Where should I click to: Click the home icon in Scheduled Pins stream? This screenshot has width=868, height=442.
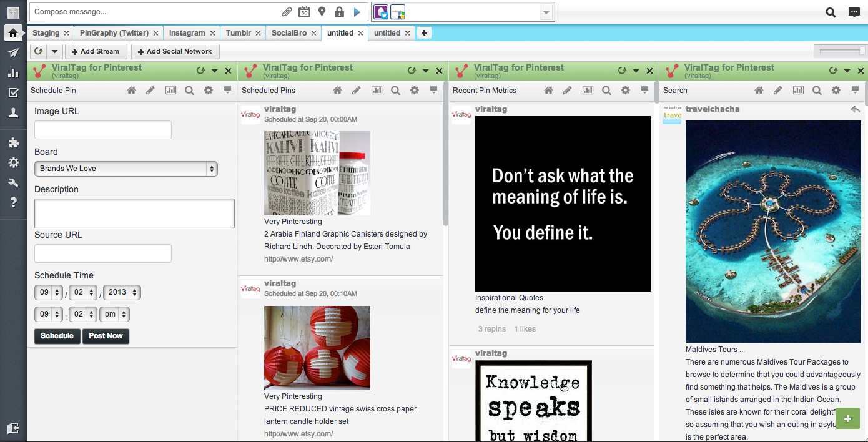point(337,91)
